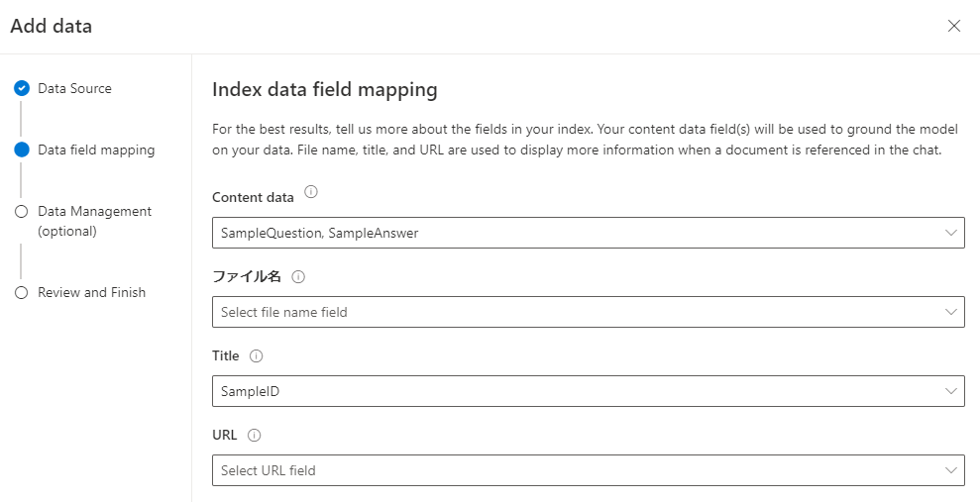Screen dimensions: 980x502
Task: Jump to Review and Finish step
Action: [x=91, y=292]
